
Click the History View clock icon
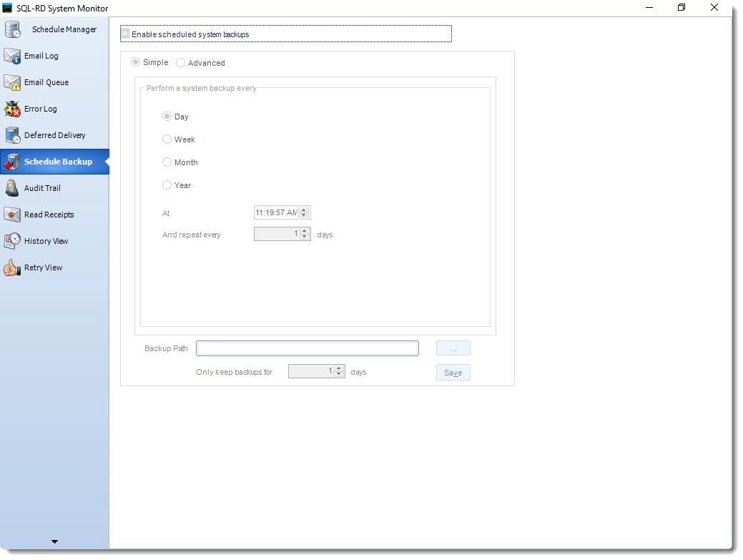(x=12, y=241)
